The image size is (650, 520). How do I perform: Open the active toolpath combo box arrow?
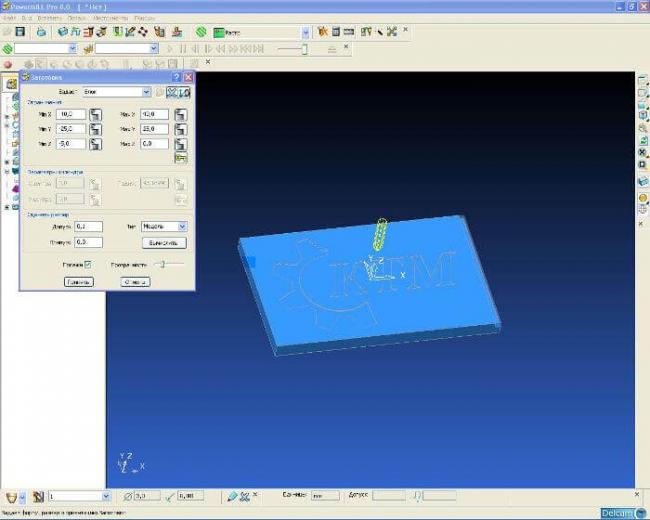pos(73,49)
